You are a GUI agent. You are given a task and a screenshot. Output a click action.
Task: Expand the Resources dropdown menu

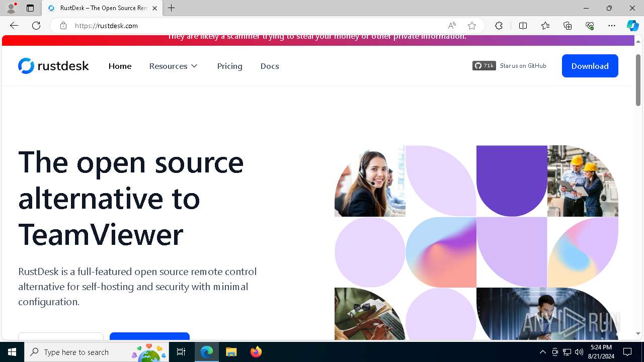[x=174, y=66]
